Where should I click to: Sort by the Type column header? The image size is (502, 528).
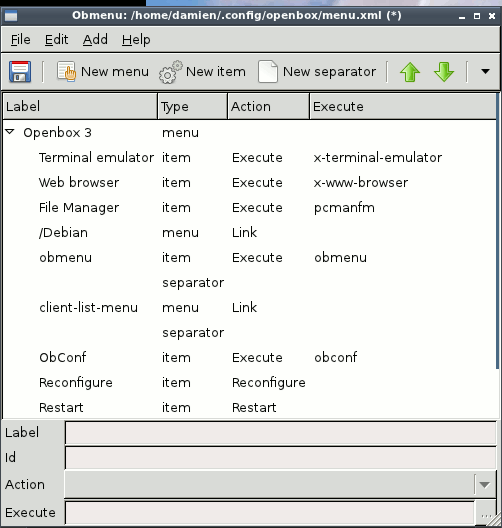pyautogui.click(x=192, y=106)
